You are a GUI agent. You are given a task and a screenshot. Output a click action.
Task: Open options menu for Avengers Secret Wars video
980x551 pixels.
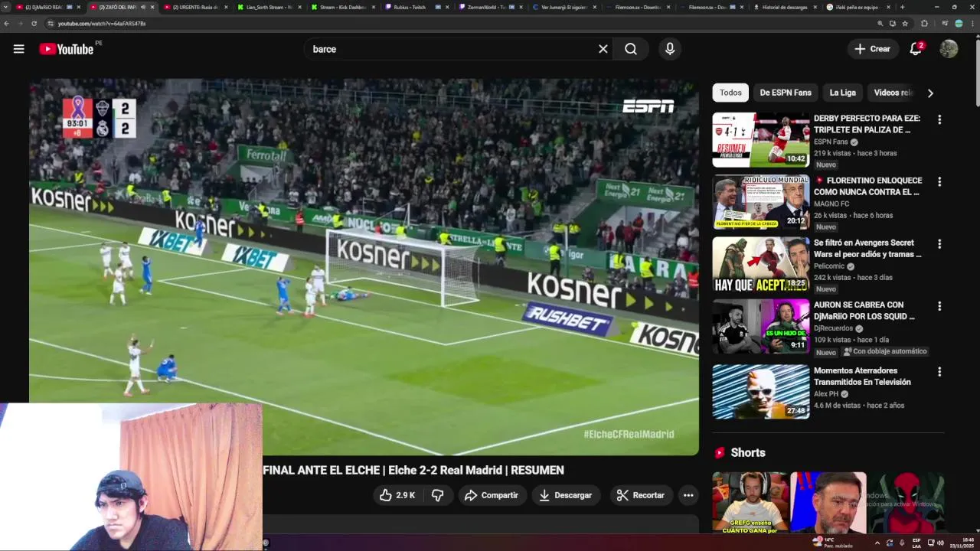click(x=939, y=244)
